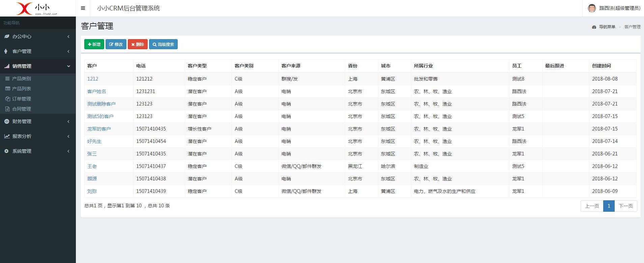Click the 导航菜单 dashboard breadcrumb icon
The height and width of the screenshot is (263, 644).
[594, 27]
